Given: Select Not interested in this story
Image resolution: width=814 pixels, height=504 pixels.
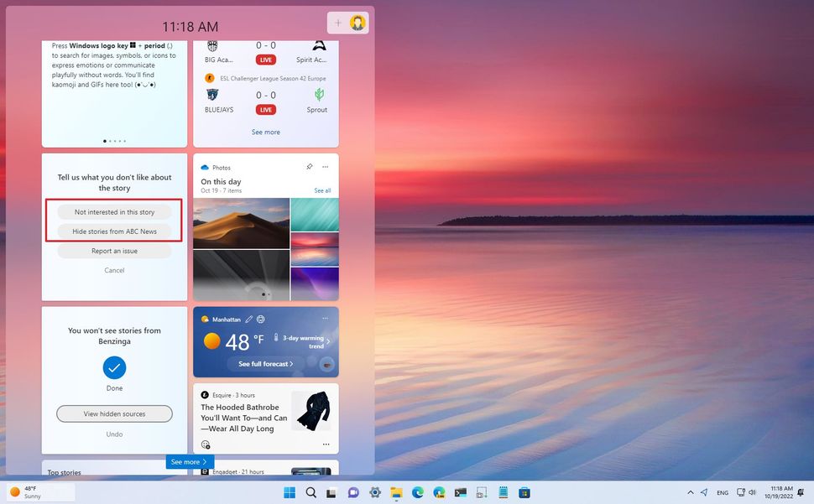Looking at the screenshot, I should (114, 211).
